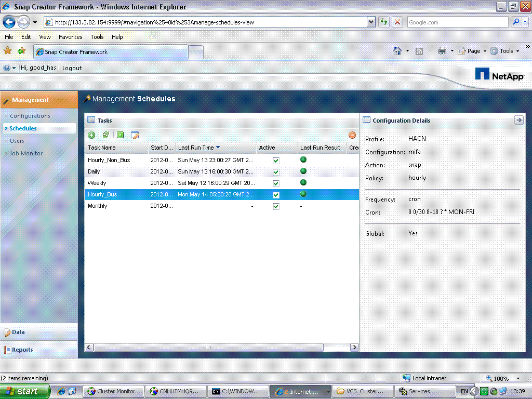Open Users in Management sidebar
532x399 pixels.
click(x=17, y=141)
